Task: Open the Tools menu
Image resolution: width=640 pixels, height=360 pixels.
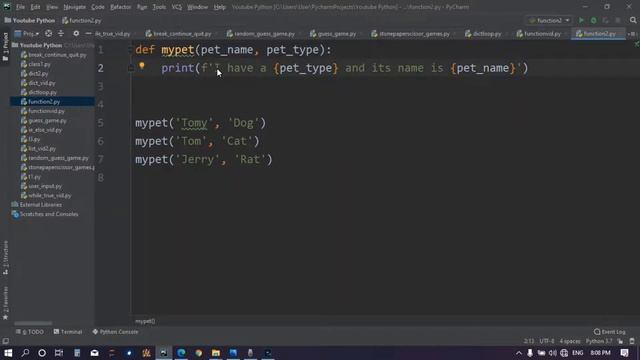Action: click(159, 7)
